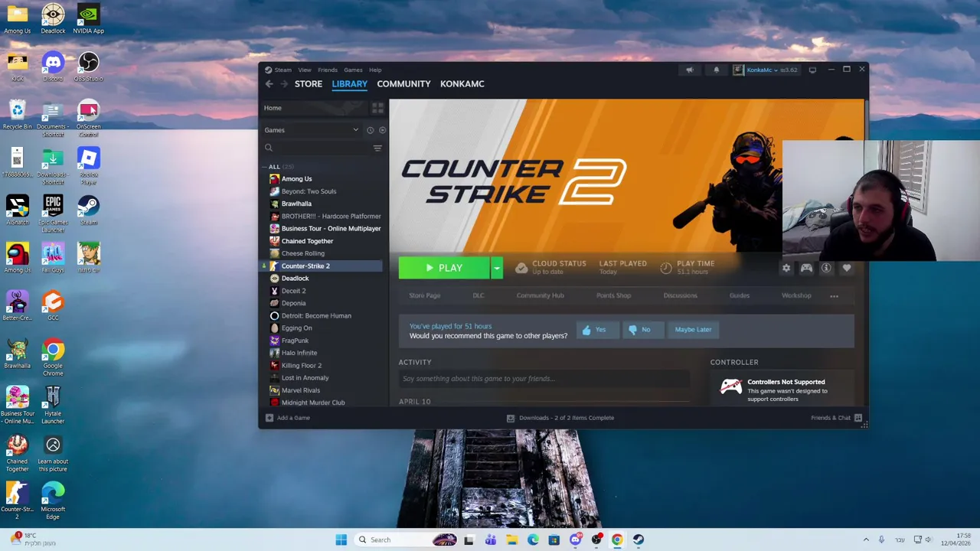This screenshot has width=980, height=551.
Task: Click the green PLAY button
Action: pyautogui.click(x=444, y=268)
